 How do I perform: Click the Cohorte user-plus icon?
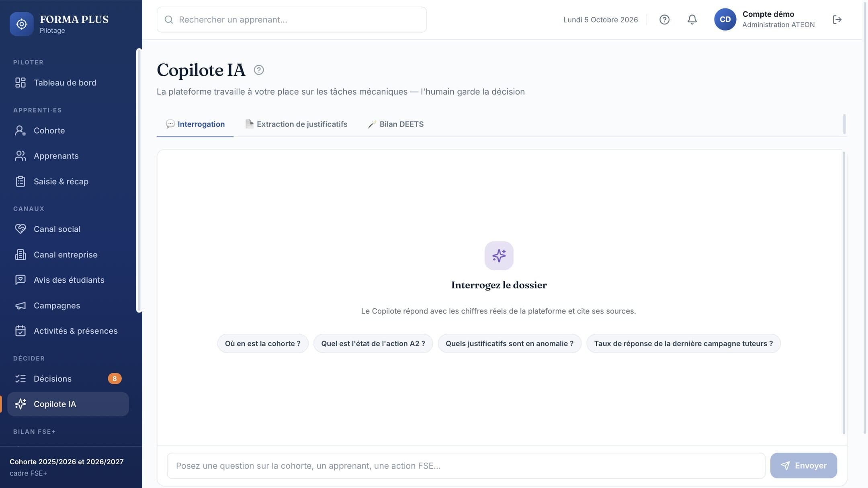20,131
